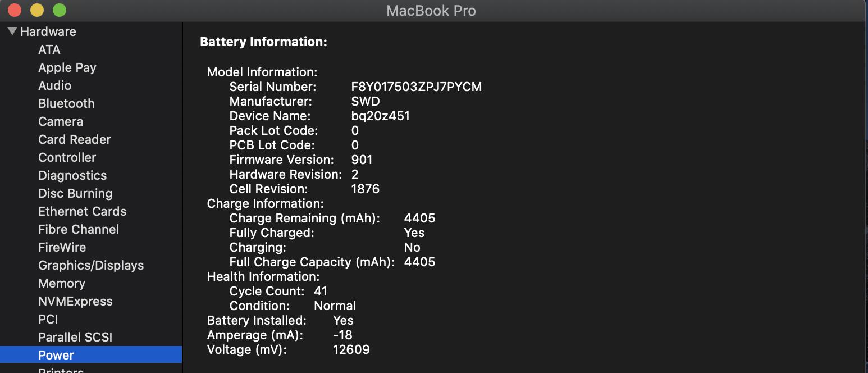Select the Camera sidebar entry
868x373 pixels.
(60, 121)
